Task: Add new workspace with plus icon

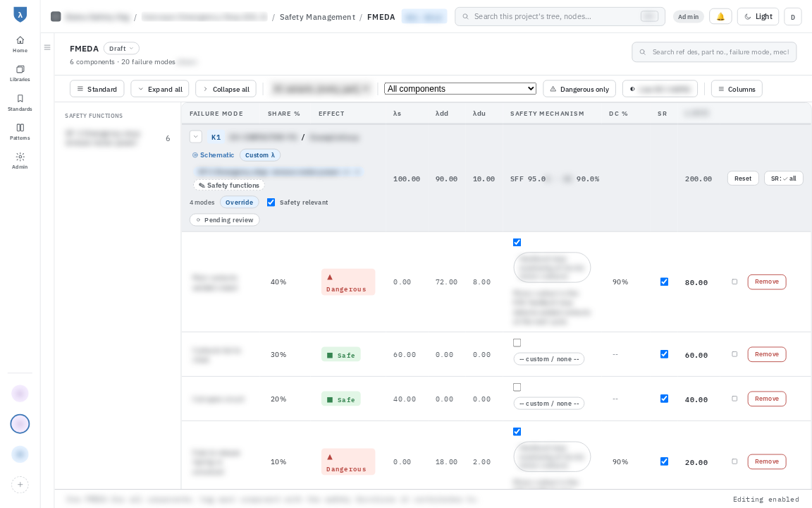Action: click(x=20, y=485)
